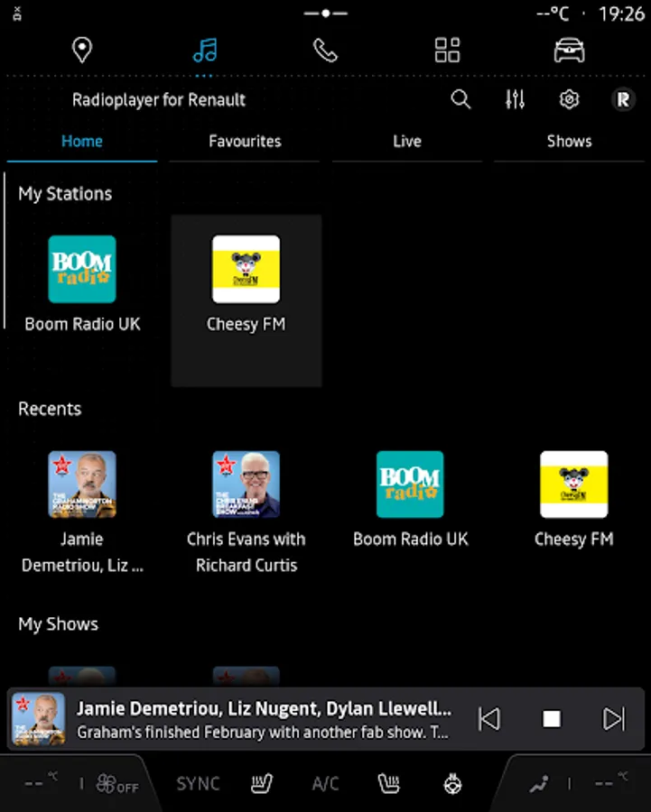
Task: Open the phone icon
Action: [325, 51]
